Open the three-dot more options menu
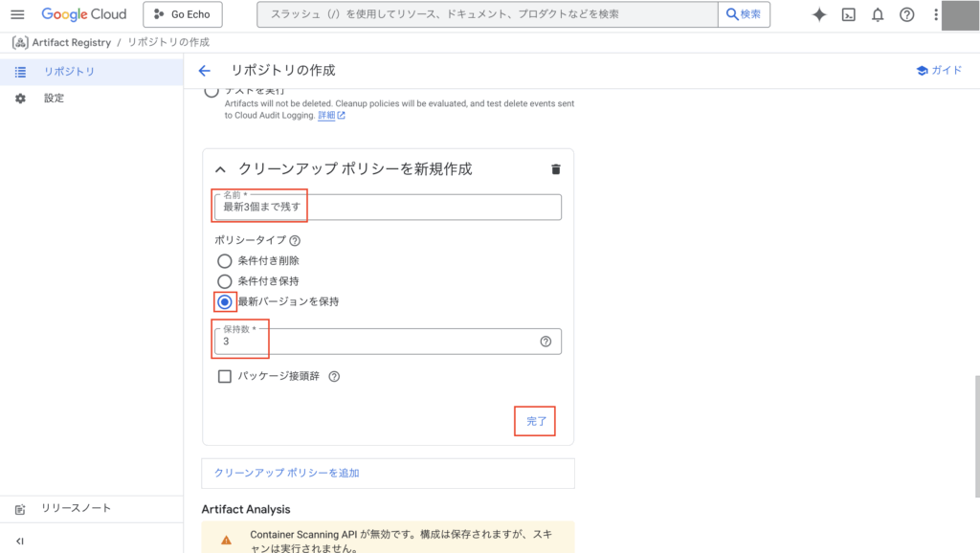This screenshot has height=553, width=980. (x=935, y=14)
